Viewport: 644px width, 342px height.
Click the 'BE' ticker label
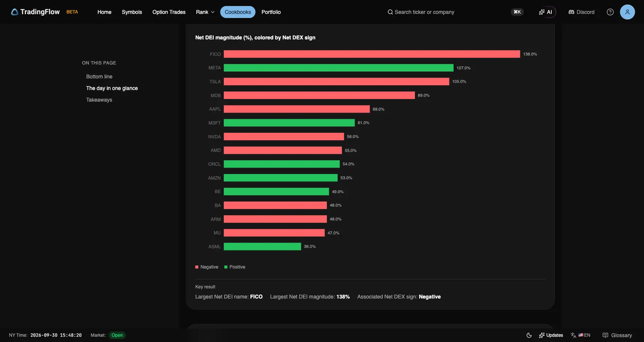pyautogui.click(x=218, y=192)
